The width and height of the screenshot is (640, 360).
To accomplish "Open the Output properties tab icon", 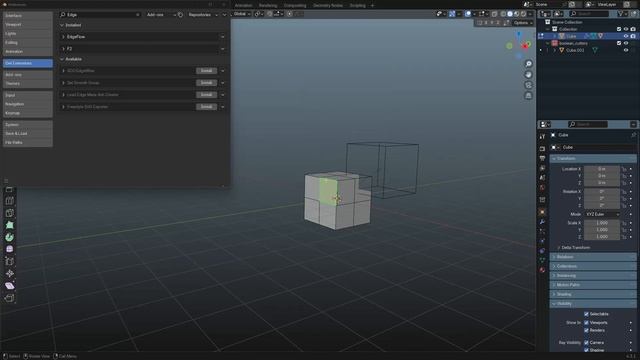I will [x=542, y=158].
